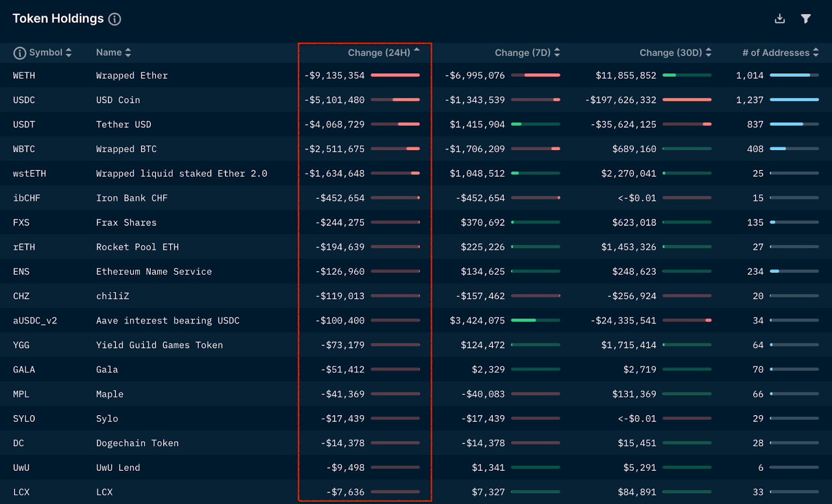
Task: Click Aave interest bearing USDC name
Action: (x=168, y=321)
